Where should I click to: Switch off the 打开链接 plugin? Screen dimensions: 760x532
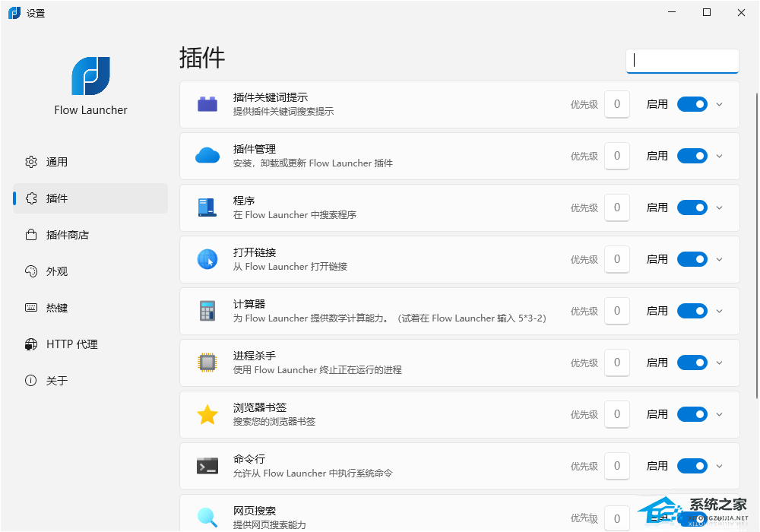692,259
